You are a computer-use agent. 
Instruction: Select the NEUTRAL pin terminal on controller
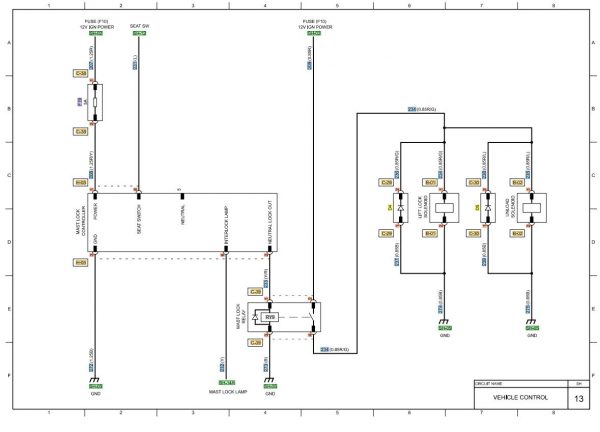pyautogui.click(x=183, y=196)
